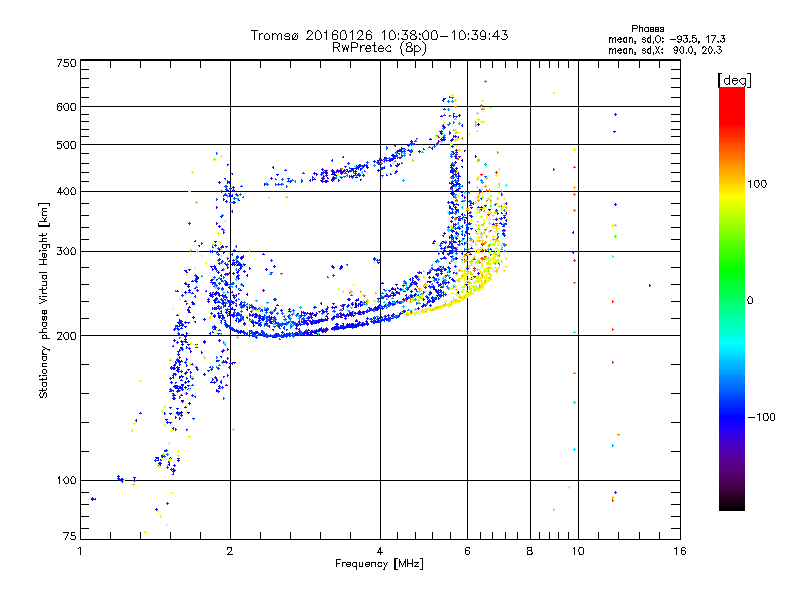Viewport: 800px width, 600px height.
Task: Click the plot title 'Tromsø 20160126 10:38:00-10:39:43'
Action: (x=379, y=35)
